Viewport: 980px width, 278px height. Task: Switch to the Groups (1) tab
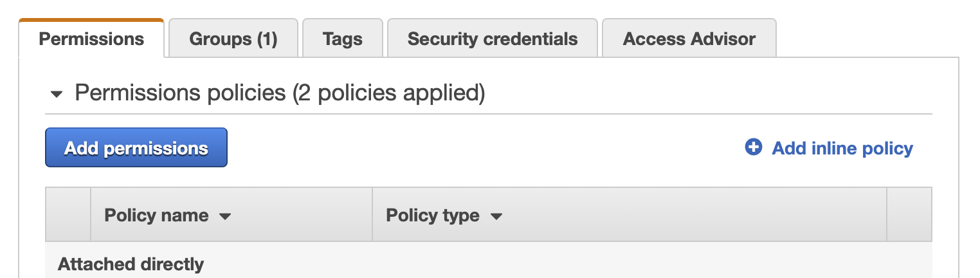click(x=233, y=39)
